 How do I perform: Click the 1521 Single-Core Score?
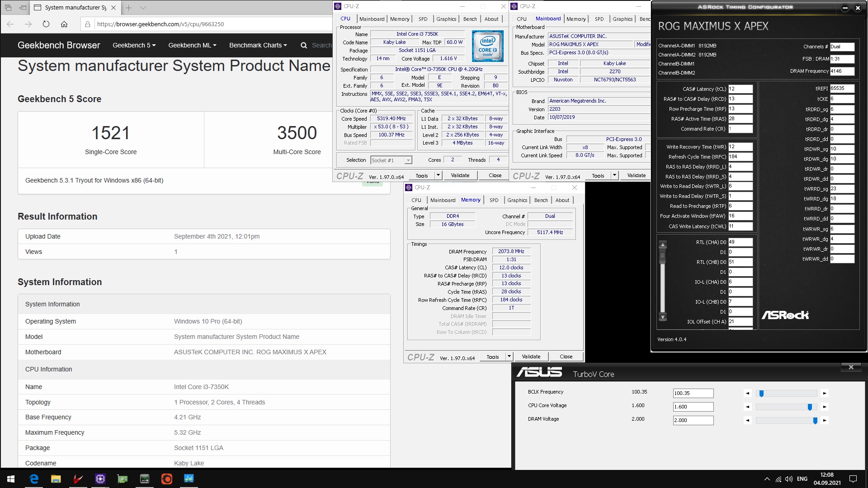(x=111, y=133)
